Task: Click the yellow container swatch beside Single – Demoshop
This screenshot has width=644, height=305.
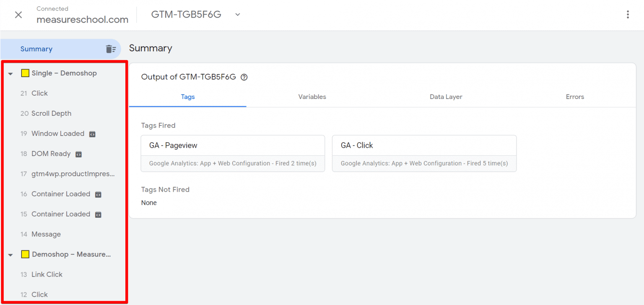Action: (25, 73)
